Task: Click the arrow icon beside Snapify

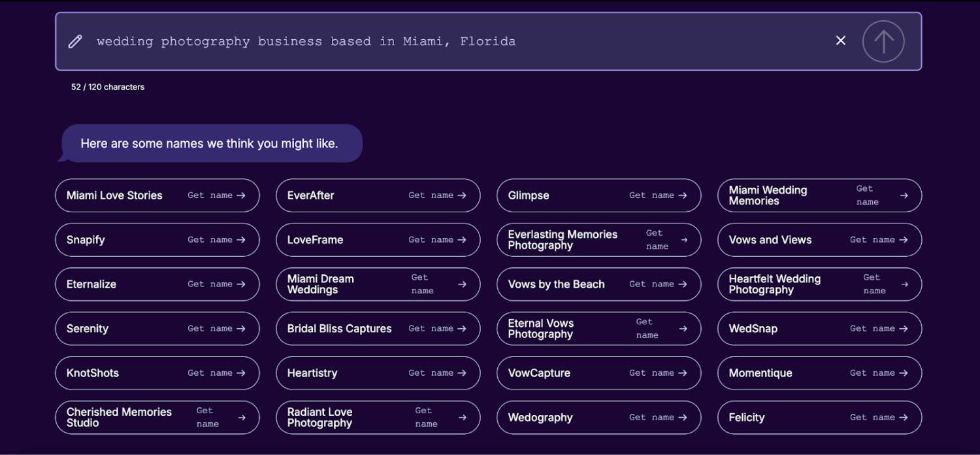Action: coord(241,240)
